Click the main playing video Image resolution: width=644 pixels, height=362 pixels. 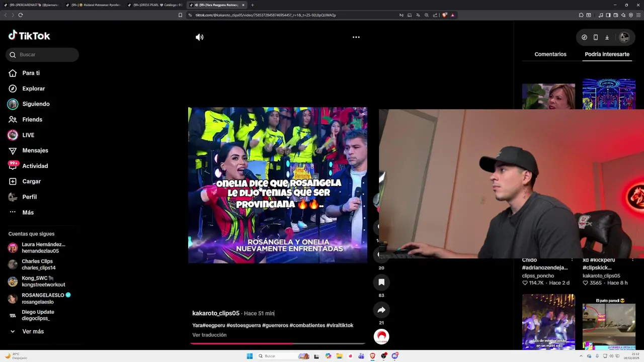pyautogui.click(x=278, y=185)
